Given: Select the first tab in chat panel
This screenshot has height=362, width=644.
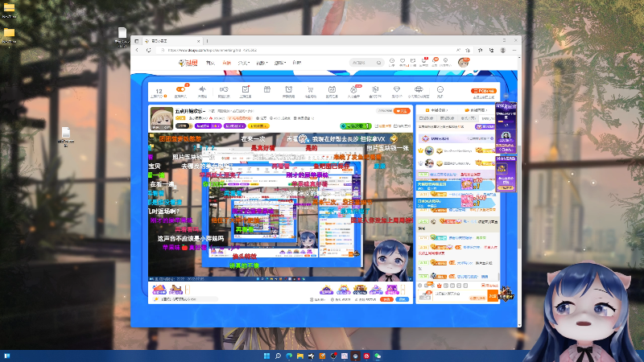Looking at the screenshot, I should [x=426, y=118].
